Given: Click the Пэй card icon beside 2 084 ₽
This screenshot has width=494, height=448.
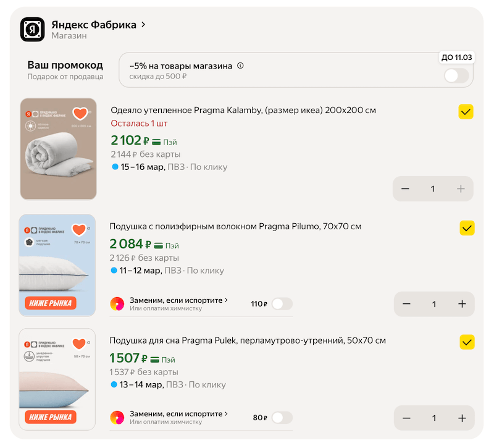Looking at the screenshot, I should click(159, 245).
